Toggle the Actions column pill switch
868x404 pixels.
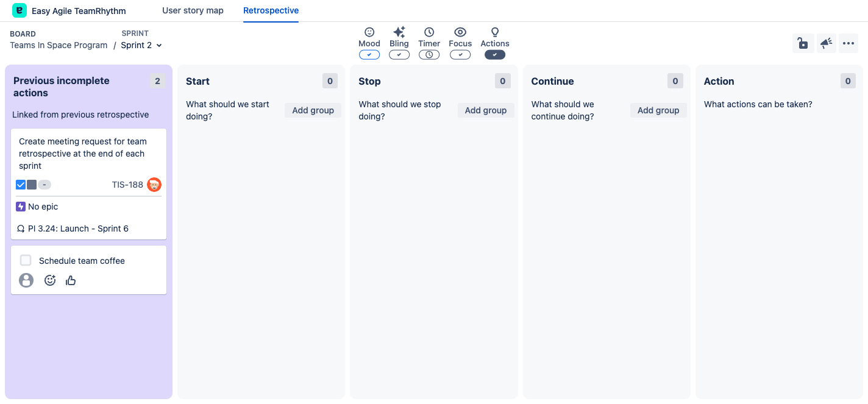pos(494,55)
